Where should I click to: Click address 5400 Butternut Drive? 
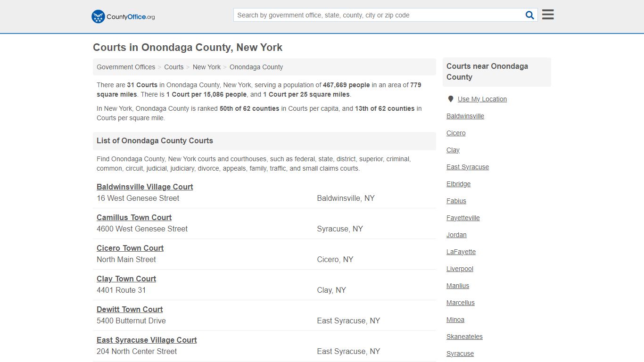[x=131, y=321]
